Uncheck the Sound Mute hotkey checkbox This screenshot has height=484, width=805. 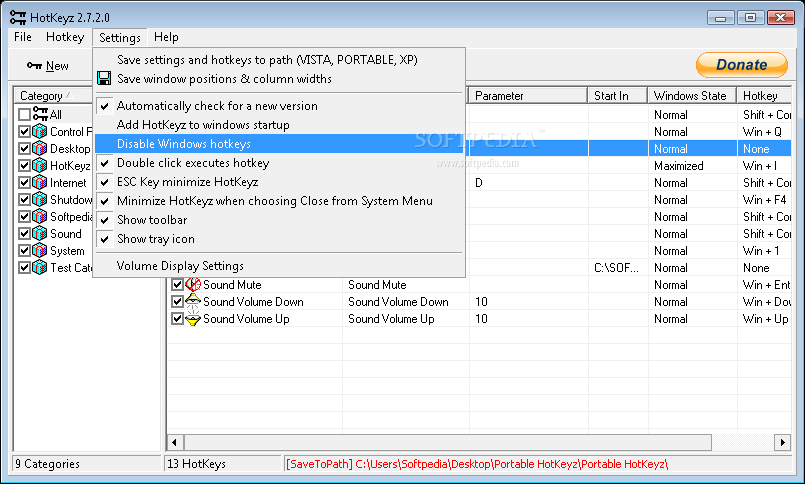(177, 284)
